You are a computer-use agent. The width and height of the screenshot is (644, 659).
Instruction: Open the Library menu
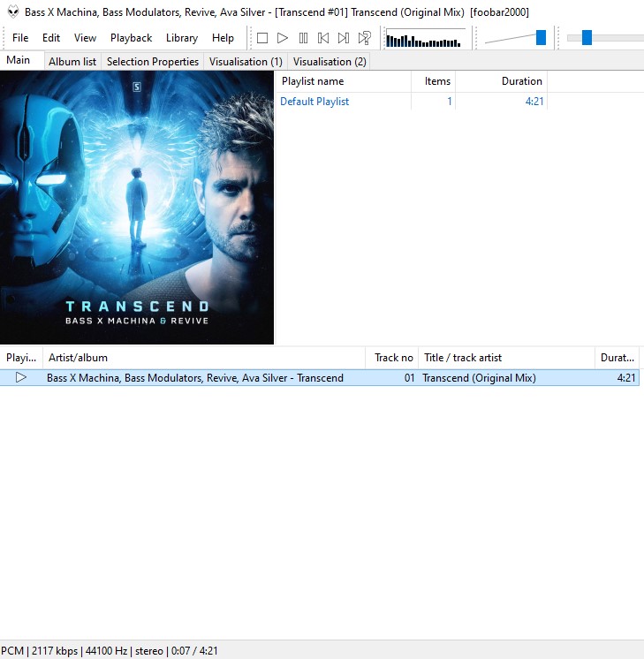(182, 38)
